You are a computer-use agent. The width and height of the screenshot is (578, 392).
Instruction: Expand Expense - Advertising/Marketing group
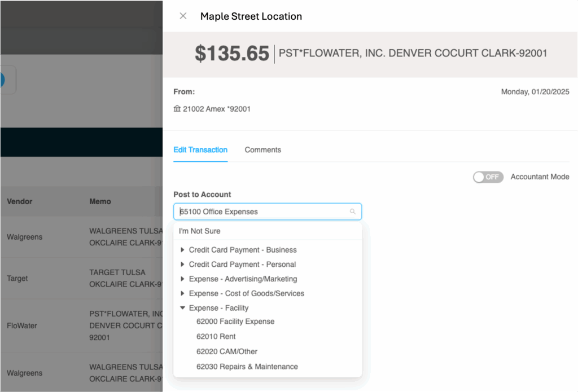182,279
